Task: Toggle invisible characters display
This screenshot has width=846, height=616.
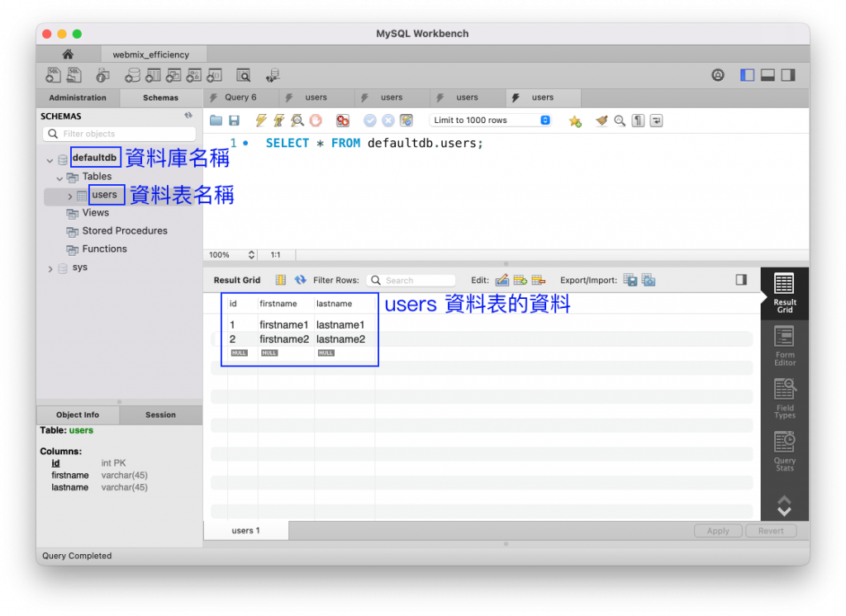Action: pos(639,121)
